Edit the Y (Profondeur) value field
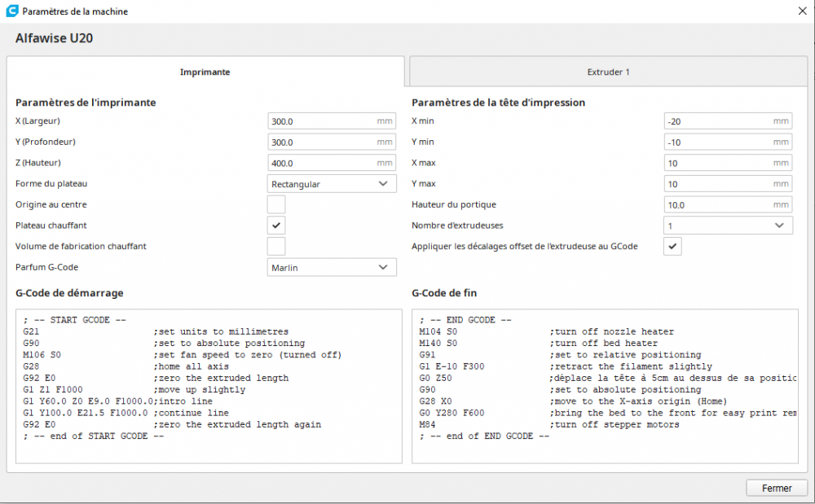This screenshot has height=504, width=815. point(332,142)
